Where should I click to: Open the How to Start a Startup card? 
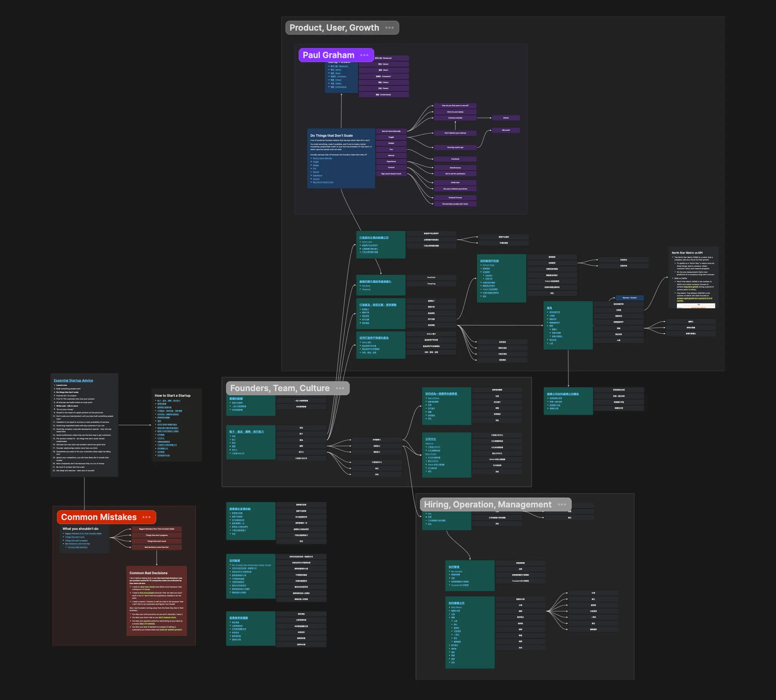click(172, 395)
